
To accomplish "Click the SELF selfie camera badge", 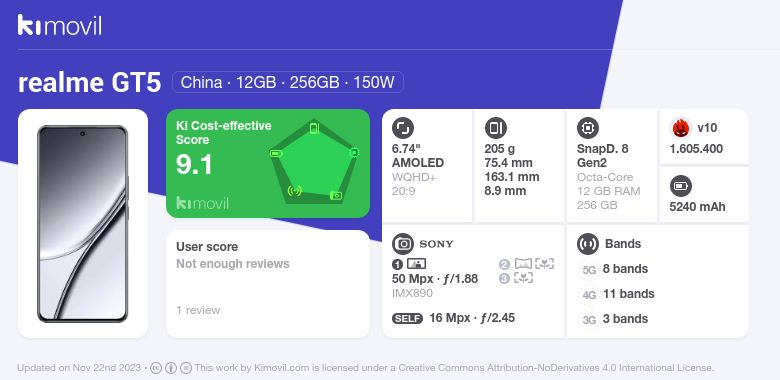I will click(407, 318).
